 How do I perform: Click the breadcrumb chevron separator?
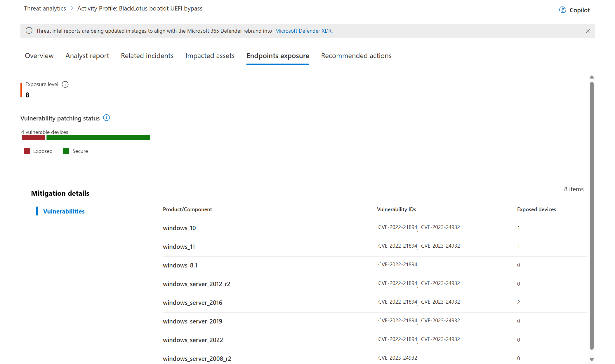click(x=72, y=8)
